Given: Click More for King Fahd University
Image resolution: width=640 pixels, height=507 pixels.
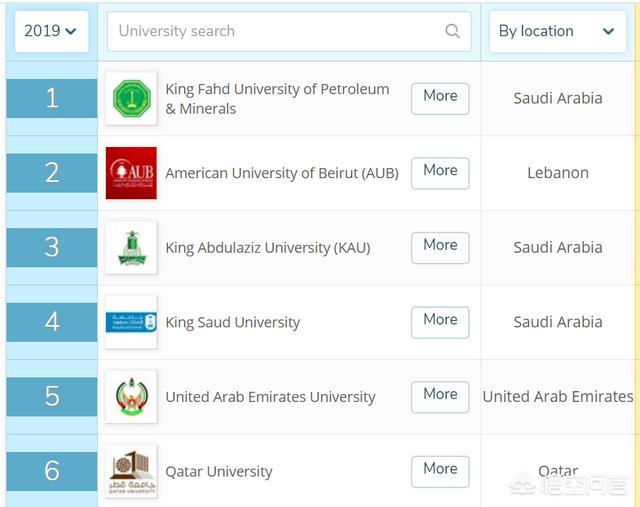Looking at the screenshot, I should point(440,98).
